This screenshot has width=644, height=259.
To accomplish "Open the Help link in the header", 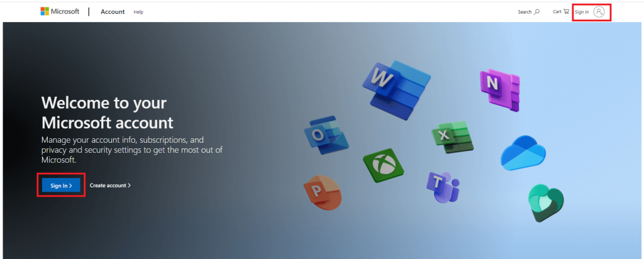I will [x=138, y=12].
